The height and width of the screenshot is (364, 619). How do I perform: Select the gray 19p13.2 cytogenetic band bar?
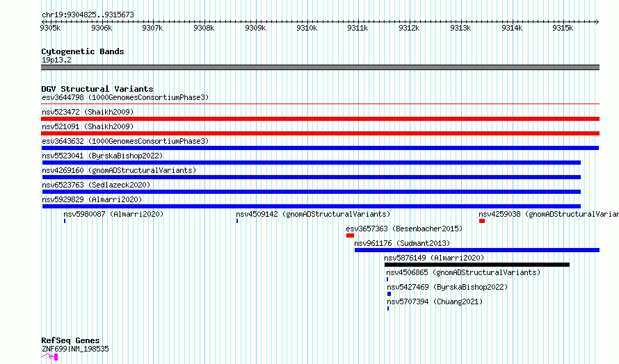point(320,67)
